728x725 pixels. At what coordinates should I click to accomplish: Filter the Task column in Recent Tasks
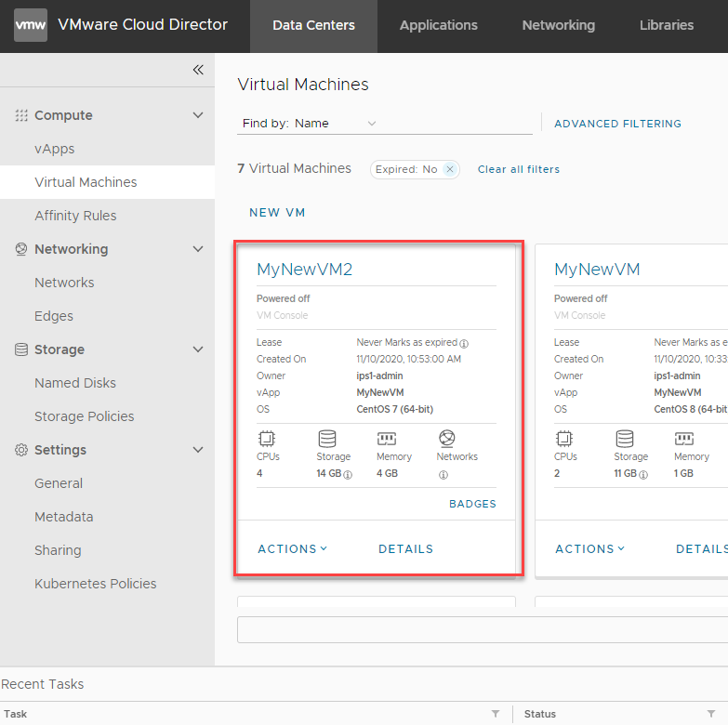pos(496,714)
